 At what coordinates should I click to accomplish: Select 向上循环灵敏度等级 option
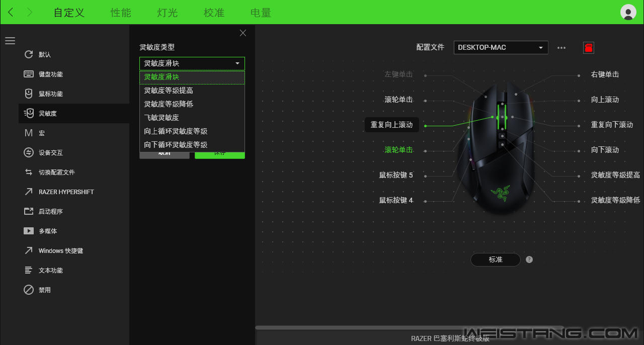[x=176, y=131]
